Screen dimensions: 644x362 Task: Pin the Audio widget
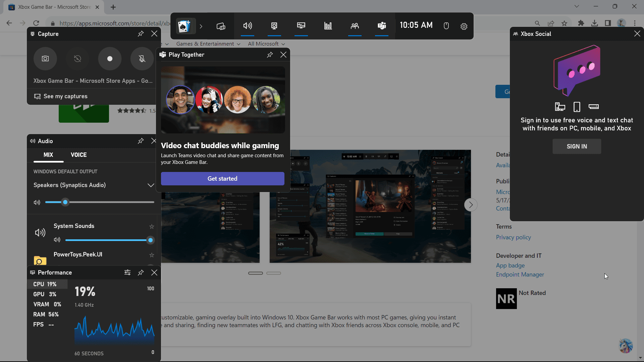[x=141, y=141]
